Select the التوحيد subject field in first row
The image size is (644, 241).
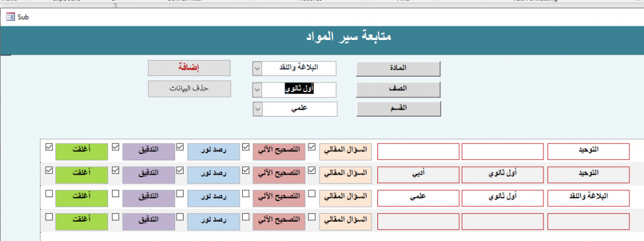[589, 151]
